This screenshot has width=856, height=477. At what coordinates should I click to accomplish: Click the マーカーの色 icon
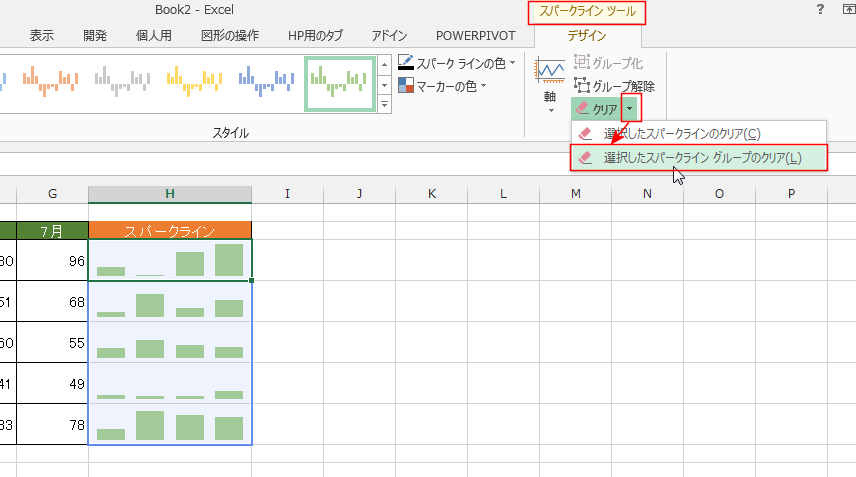tap(406, 86)
